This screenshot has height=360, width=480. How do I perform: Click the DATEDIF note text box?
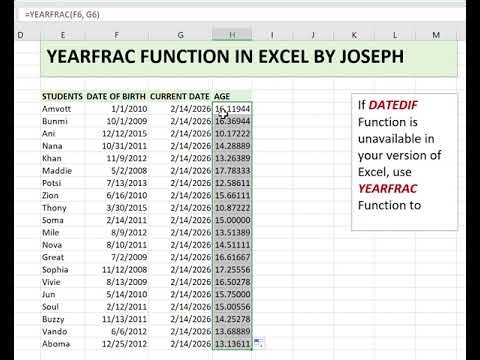coord(404,162)
